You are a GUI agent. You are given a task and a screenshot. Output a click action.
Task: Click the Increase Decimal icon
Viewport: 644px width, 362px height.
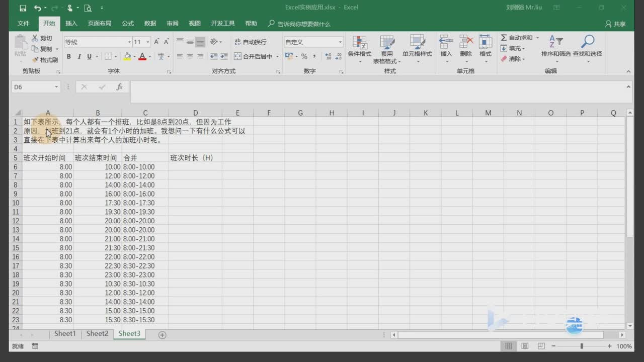point(329,56)
